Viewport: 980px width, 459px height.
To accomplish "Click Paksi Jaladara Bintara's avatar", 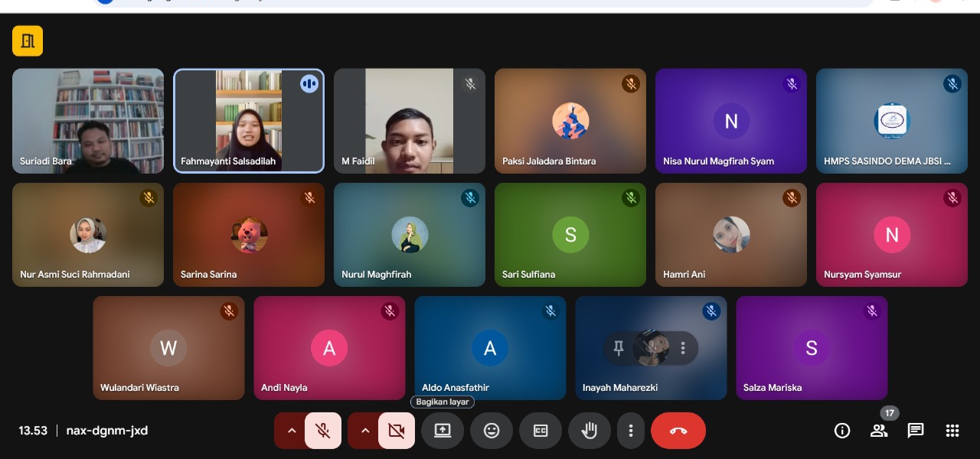I will click(x=570, y=121).
